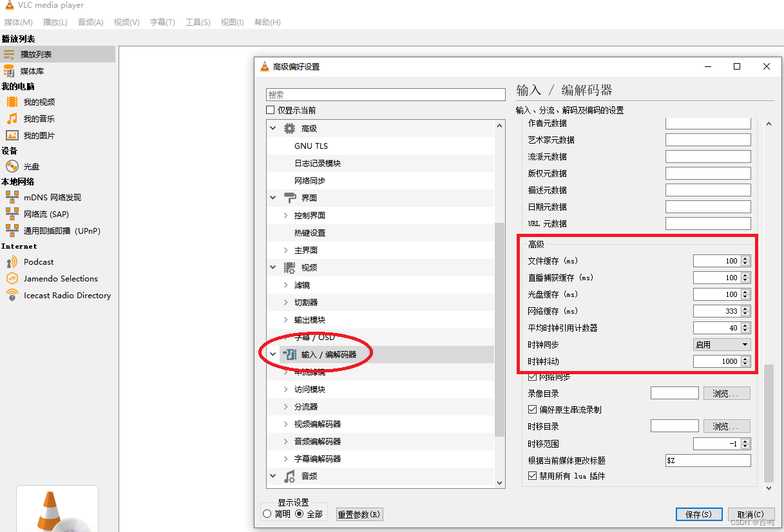Click the 文件缓存 (ms) value field
Screen dimensions: 784x532
pyautogui.click(x=717, y=261)
